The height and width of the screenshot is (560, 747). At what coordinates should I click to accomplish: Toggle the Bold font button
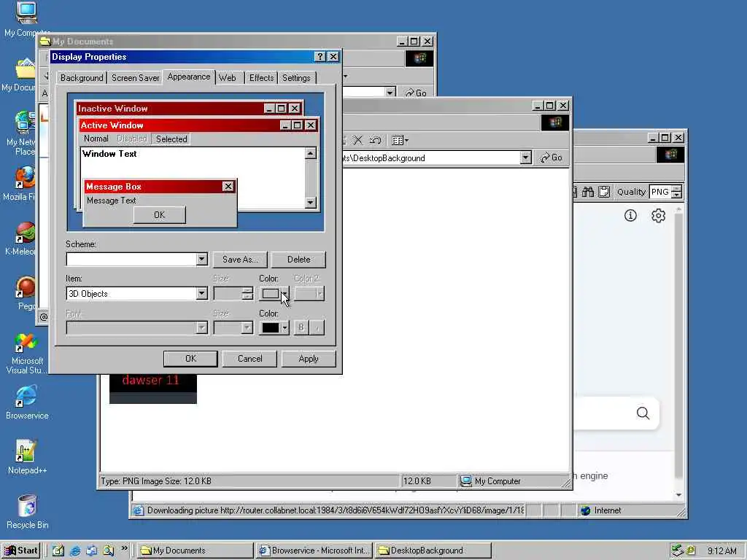tap(301, 327)
